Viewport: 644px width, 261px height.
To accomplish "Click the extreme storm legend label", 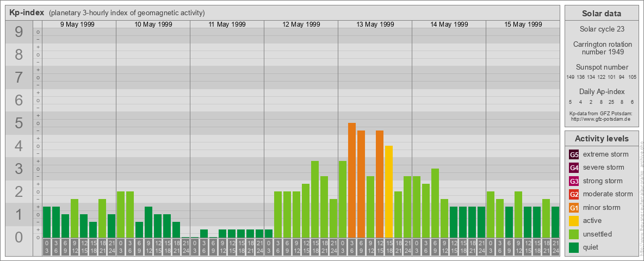I will tap(606, 154).
